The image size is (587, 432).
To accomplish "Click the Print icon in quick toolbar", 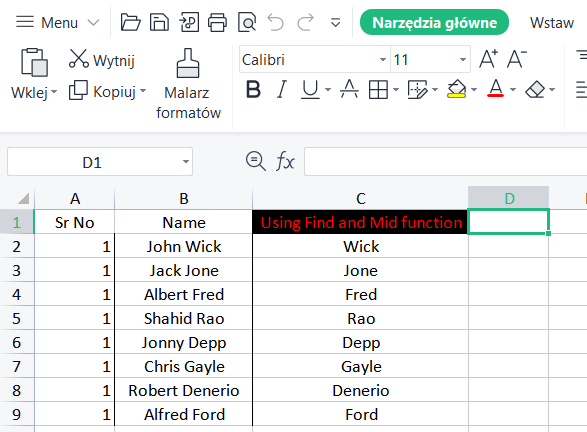I will point(218,22).
